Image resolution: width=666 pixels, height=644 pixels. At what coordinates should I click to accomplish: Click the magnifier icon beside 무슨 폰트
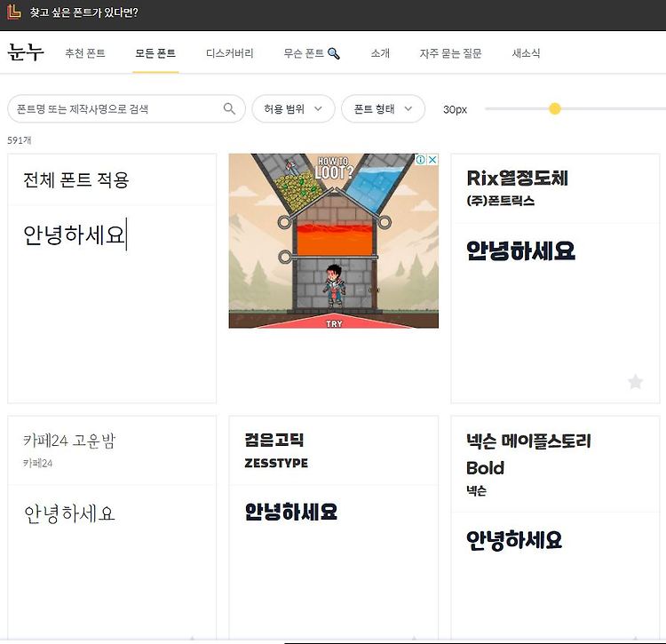pyautogui.click(x=334, y=53)
